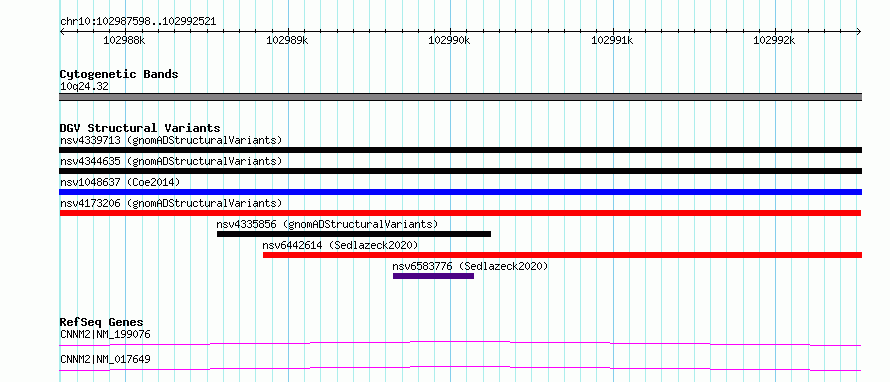The height and width of the screenshot is (382, 890).
Task: Open the nsv1048637 (Coe2014) label
Action: [120, 182]
